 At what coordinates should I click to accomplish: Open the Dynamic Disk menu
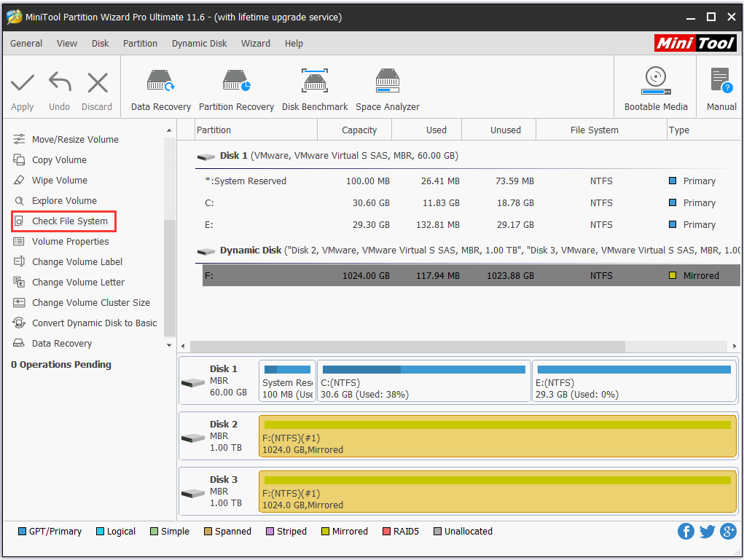pyautogui.click(x=199, y=43)
